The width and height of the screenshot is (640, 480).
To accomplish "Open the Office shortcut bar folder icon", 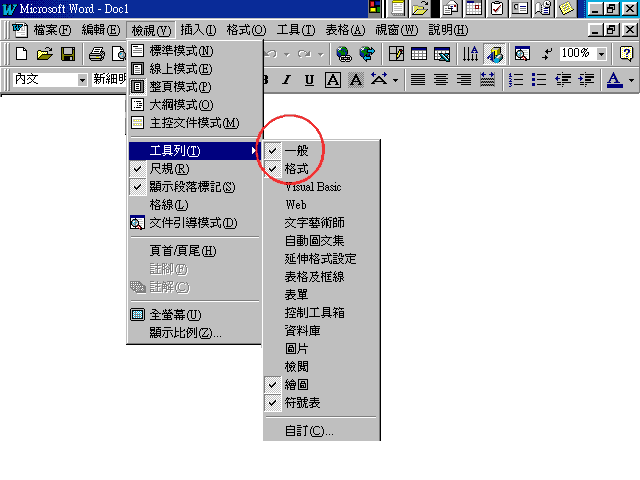I will click(420, 8).
